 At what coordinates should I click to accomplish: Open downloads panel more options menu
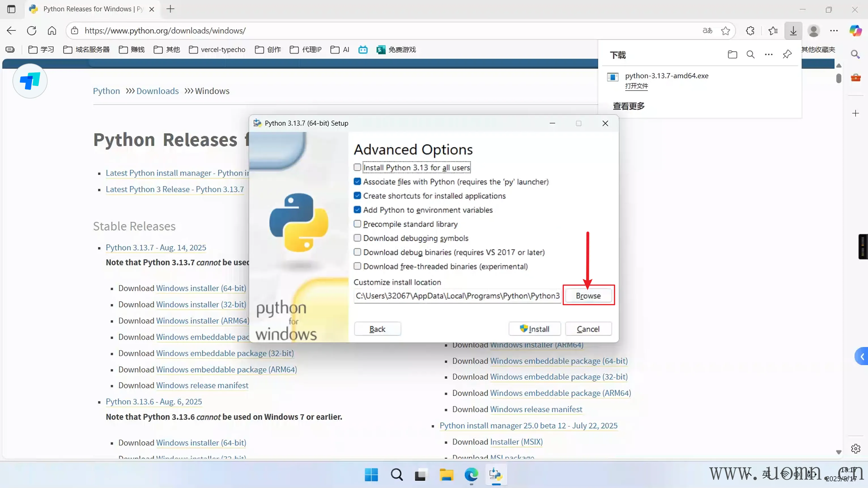(x=769, y=55)
